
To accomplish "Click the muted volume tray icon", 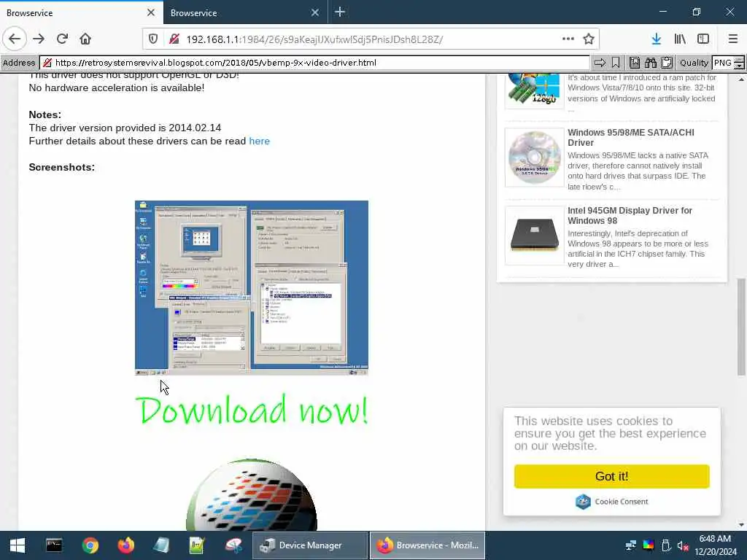I will (683, 545).
